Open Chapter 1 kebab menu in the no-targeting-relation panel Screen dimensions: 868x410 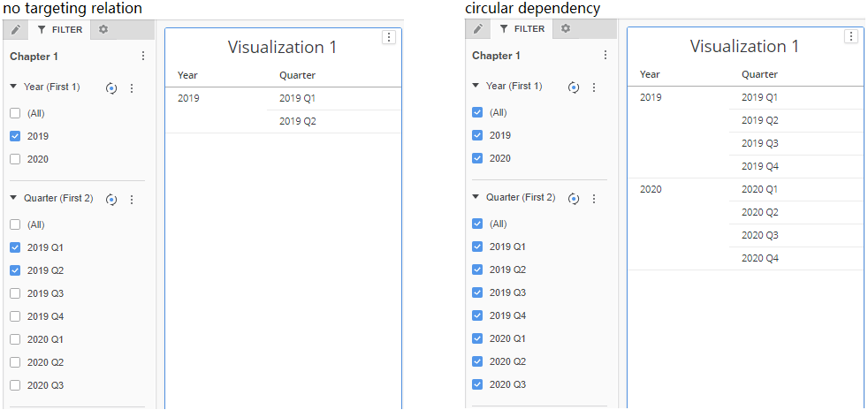pyautogui.click(x=143, y=56)
